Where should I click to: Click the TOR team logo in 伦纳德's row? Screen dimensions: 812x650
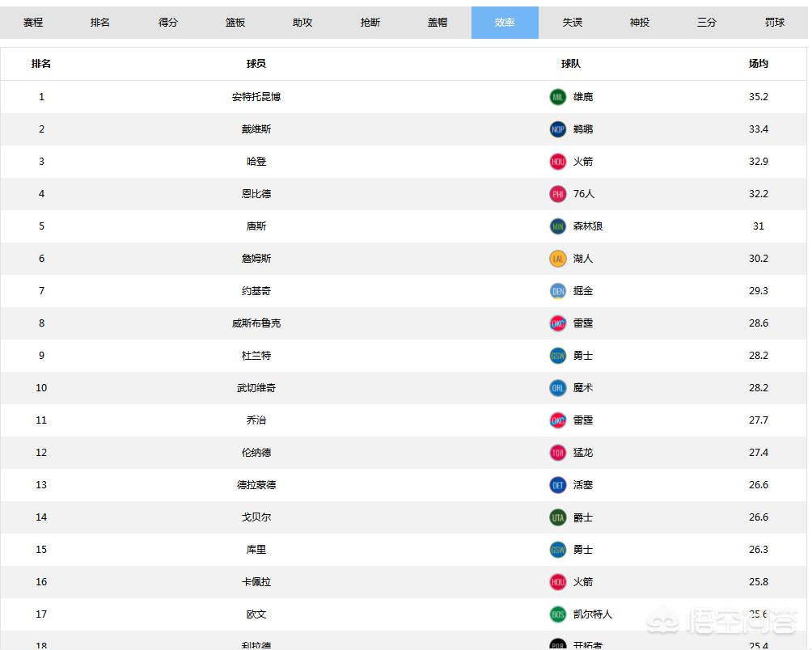pyautogui.click(x=558, y=452)
